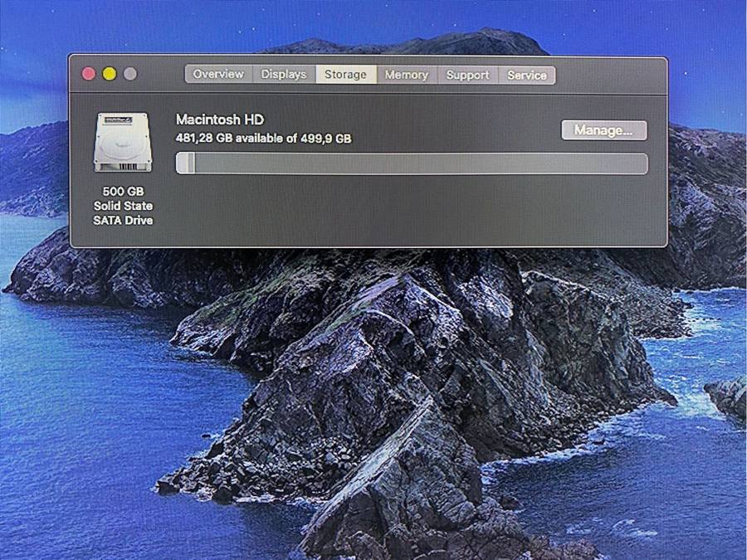Close the About This Mac window

[89, 74]
